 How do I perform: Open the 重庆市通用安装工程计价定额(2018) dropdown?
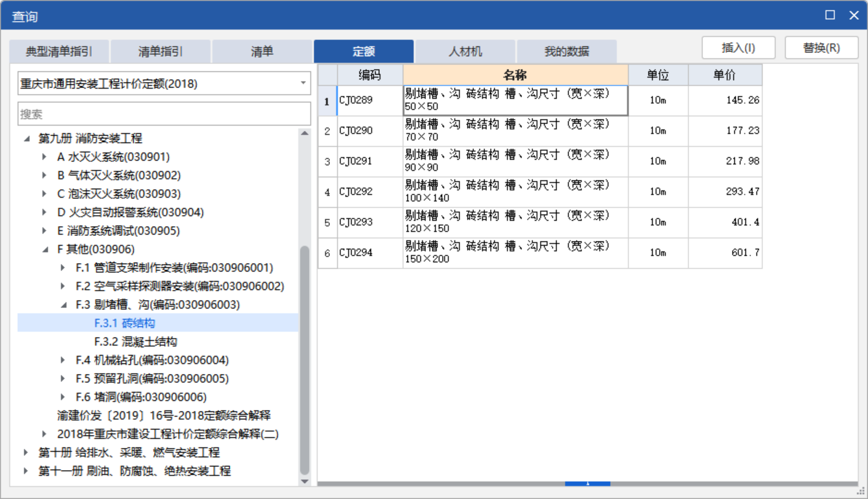302,83
